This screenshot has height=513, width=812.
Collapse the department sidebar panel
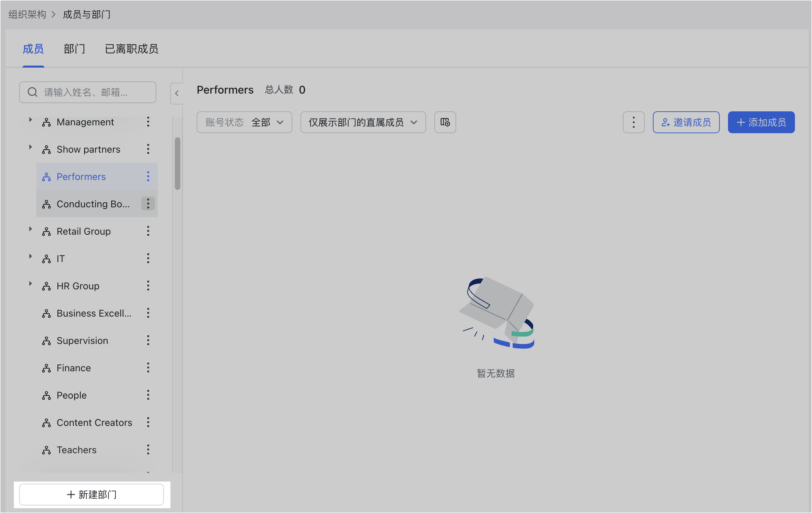coord(177,93)
